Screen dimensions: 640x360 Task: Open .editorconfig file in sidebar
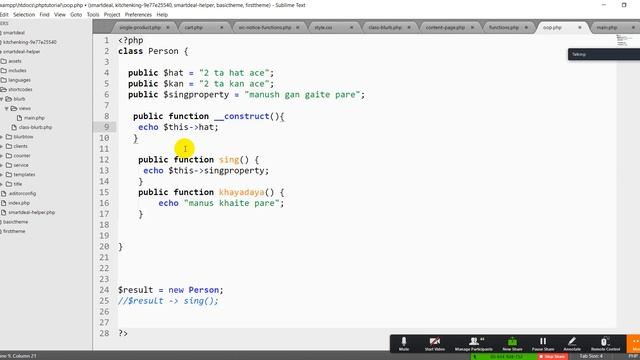pos(22,193)
